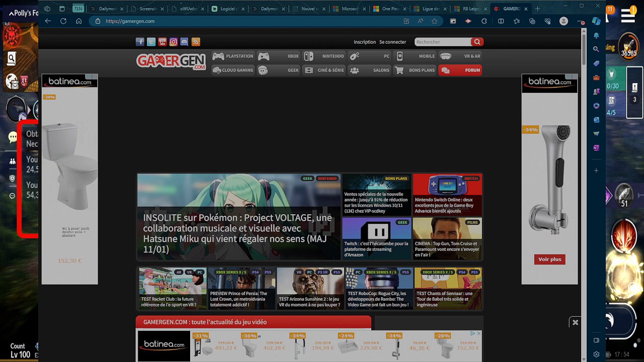
Task: Click the page vertical scrollbar thumb
Action: pos(584,49)
